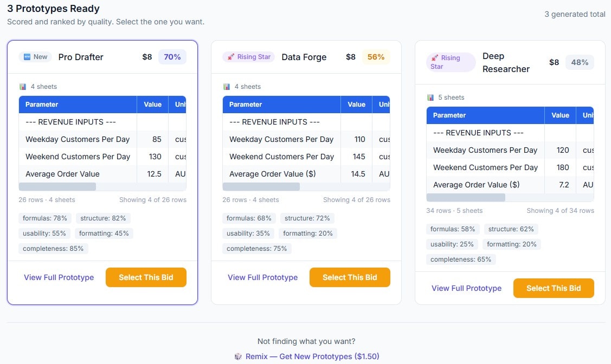View Full Prototype for Pro Drafter
This screenshot has width=611, height=364.
coord(59,277)
